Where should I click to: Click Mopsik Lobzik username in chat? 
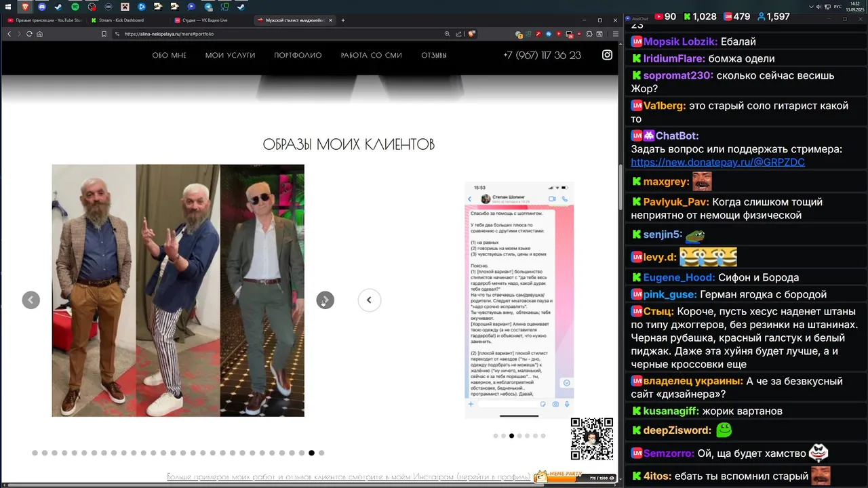pyautogui.click(x=680, y=42)
